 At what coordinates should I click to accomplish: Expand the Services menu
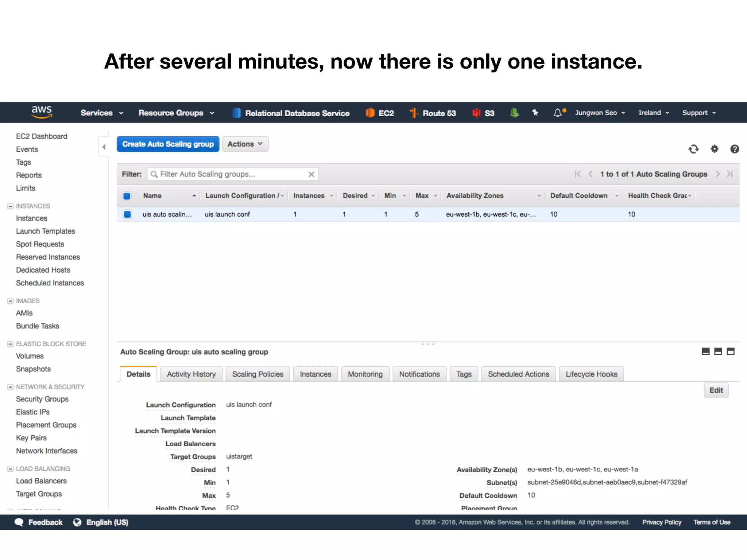(x=102, y=113)
